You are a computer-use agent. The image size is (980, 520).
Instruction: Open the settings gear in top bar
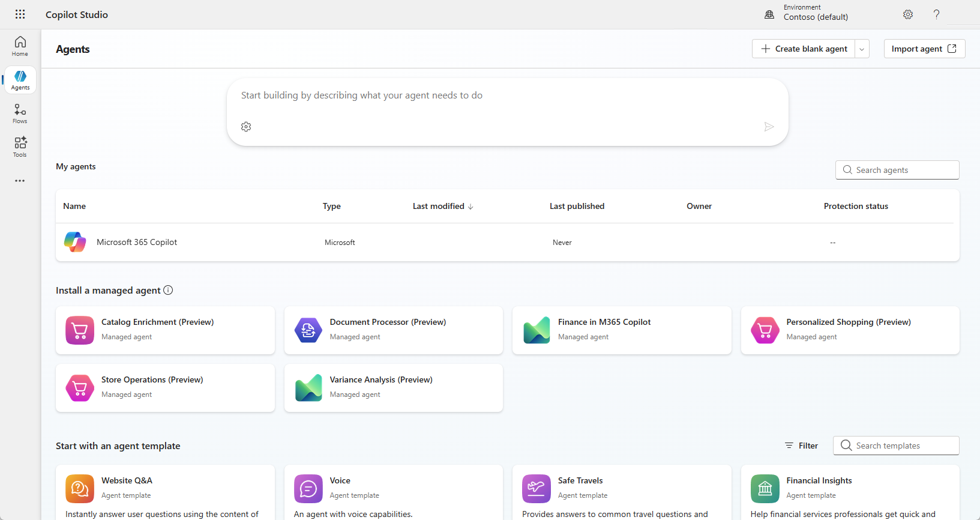[908, 14]
